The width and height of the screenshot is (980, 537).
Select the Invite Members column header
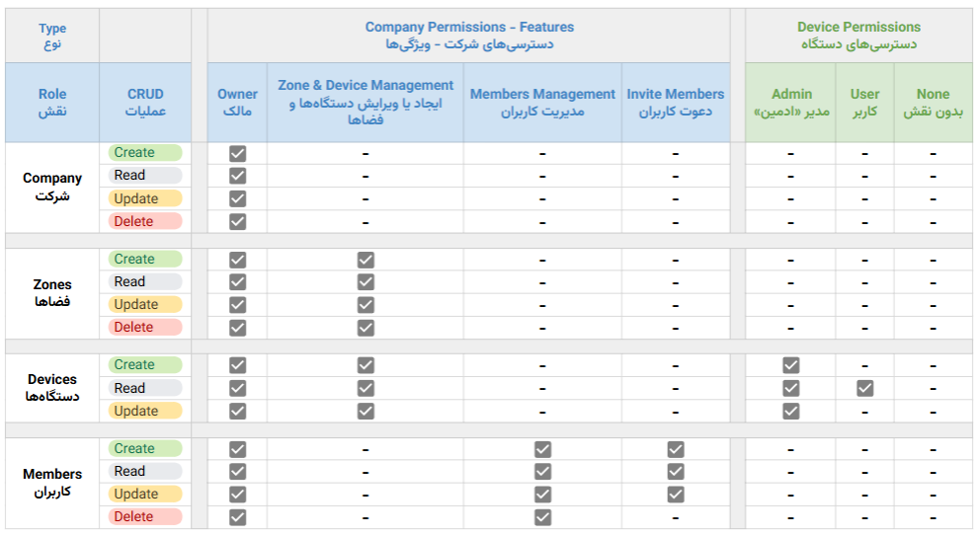point(675,103)
